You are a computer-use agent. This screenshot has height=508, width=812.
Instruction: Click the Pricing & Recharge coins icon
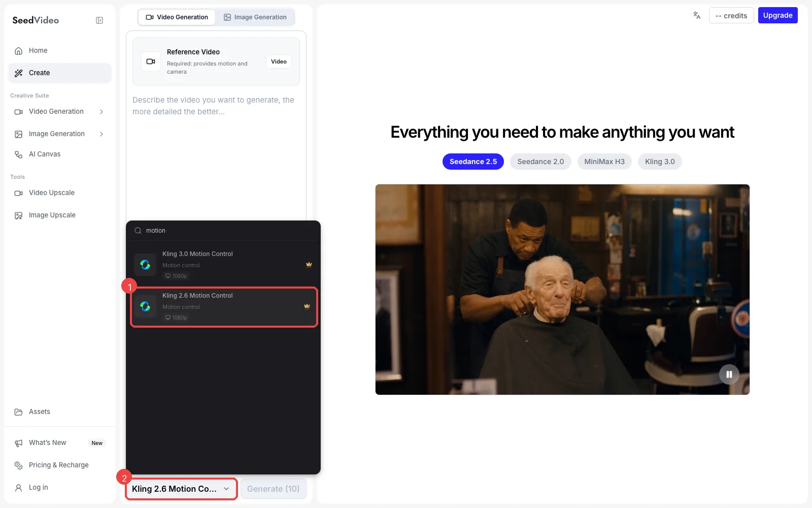tap(19, 465)
